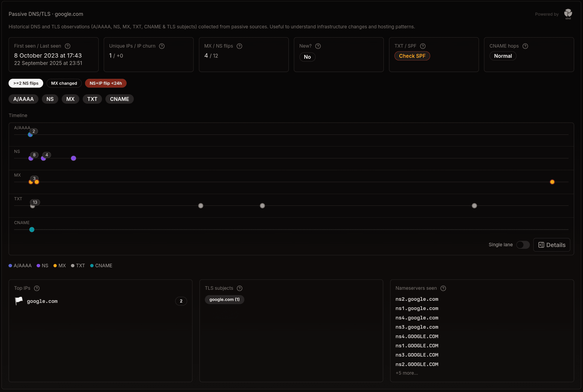This screenshot has height=392, width=583.
Task: Expand the +5 more nameservers list
Action: point(407,373)
